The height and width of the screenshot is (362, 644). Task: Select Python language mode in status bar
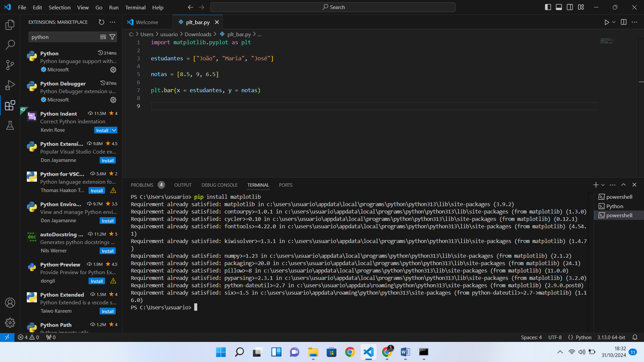(x=584, y=337)
